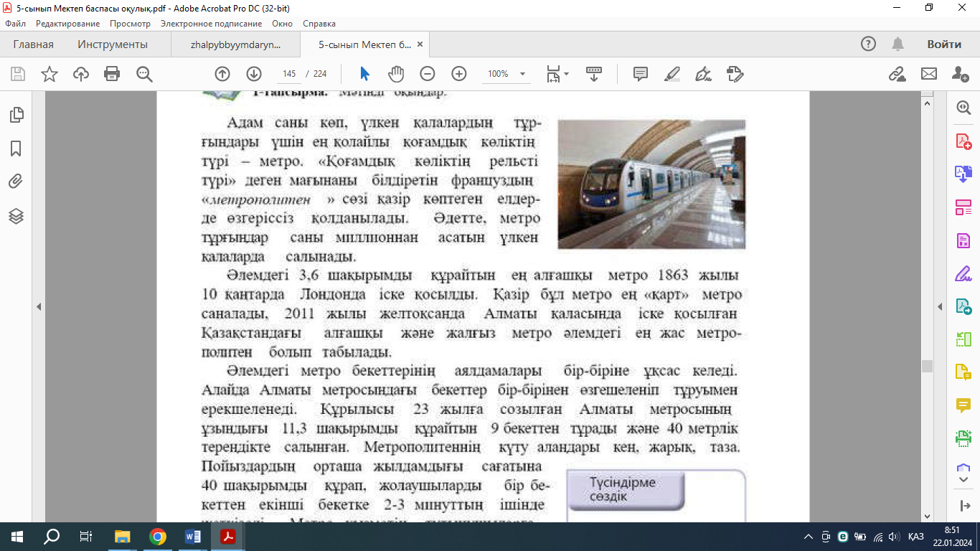Image resolution: width=980 pixels, height=551 pixels.
Task: Click the Zoom out minus icon
Action: click(x=428, y=74)
